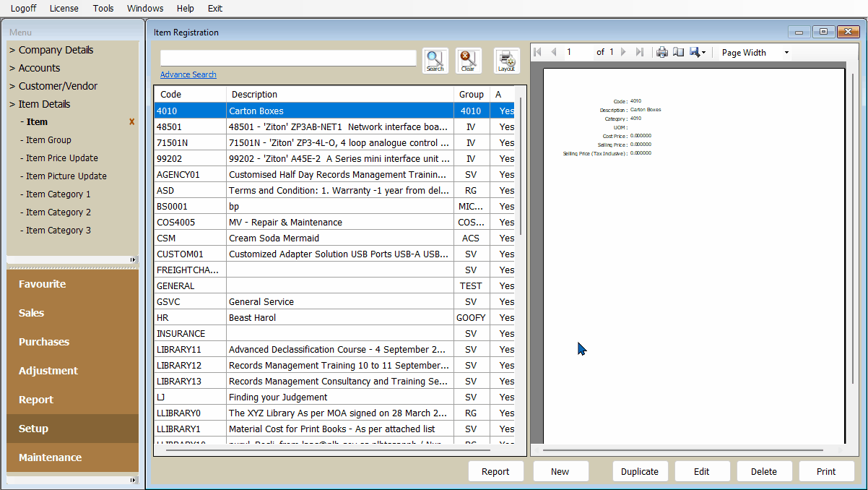Open the Windows menu
Image resolution: width=868 pixels, height=490 pixels.
tap(145, 9)
